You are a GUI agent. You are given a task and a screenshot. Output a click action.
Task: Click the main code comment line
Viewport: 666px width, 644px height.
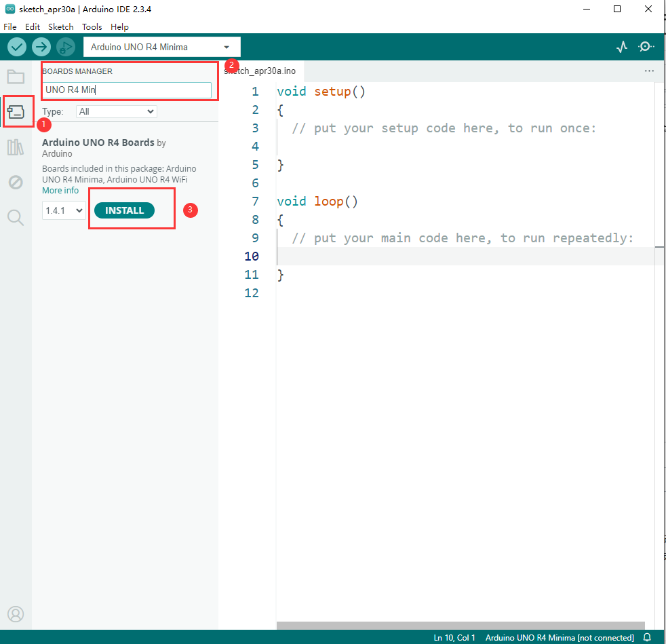tap(463, 238)
